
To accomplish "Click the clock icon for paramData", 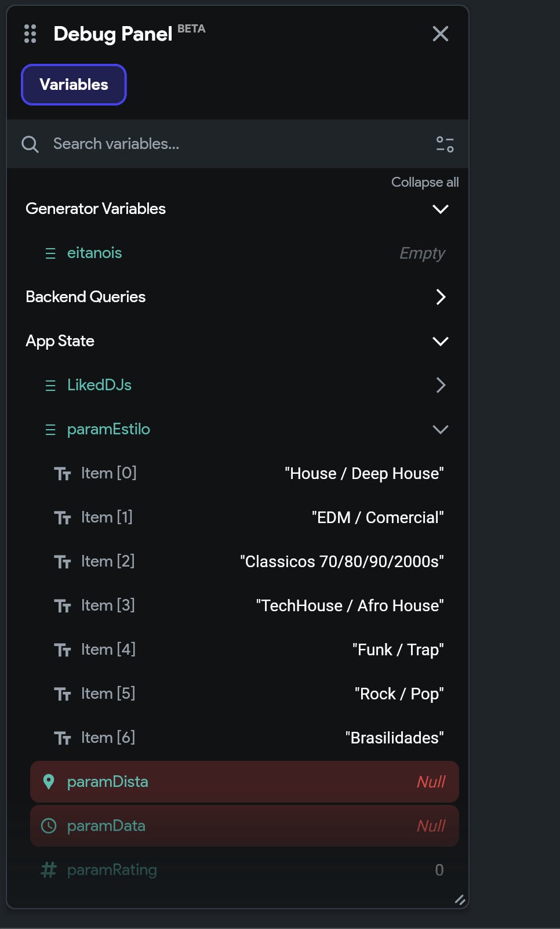I will coord(49,826).
